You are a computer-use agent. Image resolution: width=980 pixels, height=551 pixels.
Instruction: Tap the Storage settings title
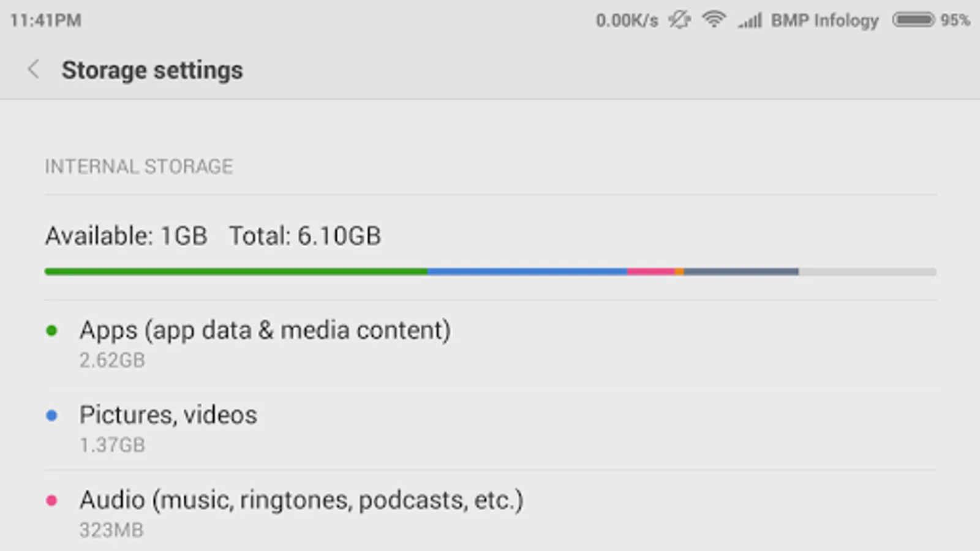(152, 70)
